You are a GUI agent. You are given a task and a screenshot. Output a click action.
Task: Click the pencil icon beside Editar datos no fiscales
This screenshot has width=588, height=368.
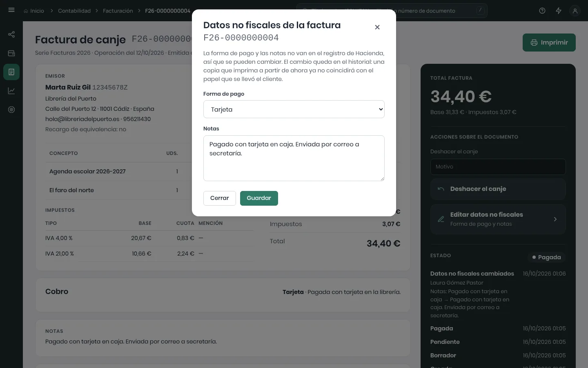[x=441, y=219]
